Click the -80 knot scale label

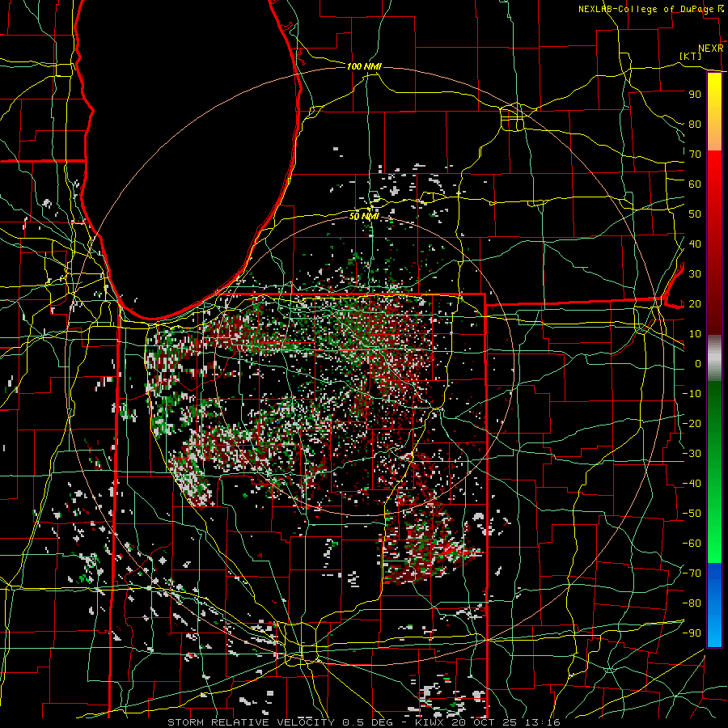(x=692, y=603)
